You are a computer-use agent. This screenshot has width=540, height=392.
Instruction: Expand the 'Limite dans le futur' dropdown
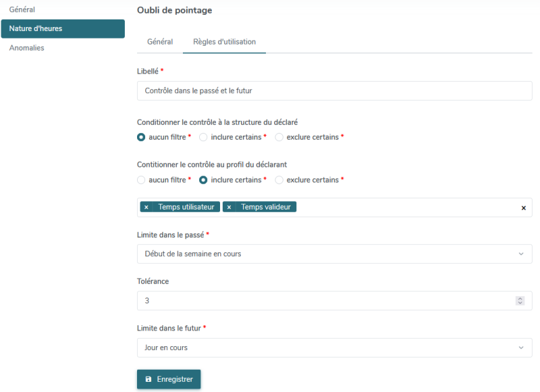334,347
